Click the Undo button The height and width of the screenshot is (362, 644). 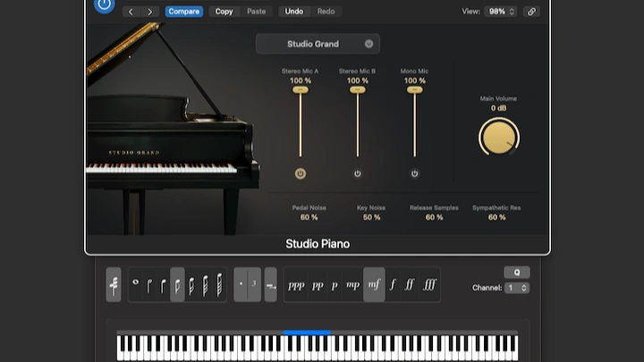pyautogui.click(x=294, y=12)
